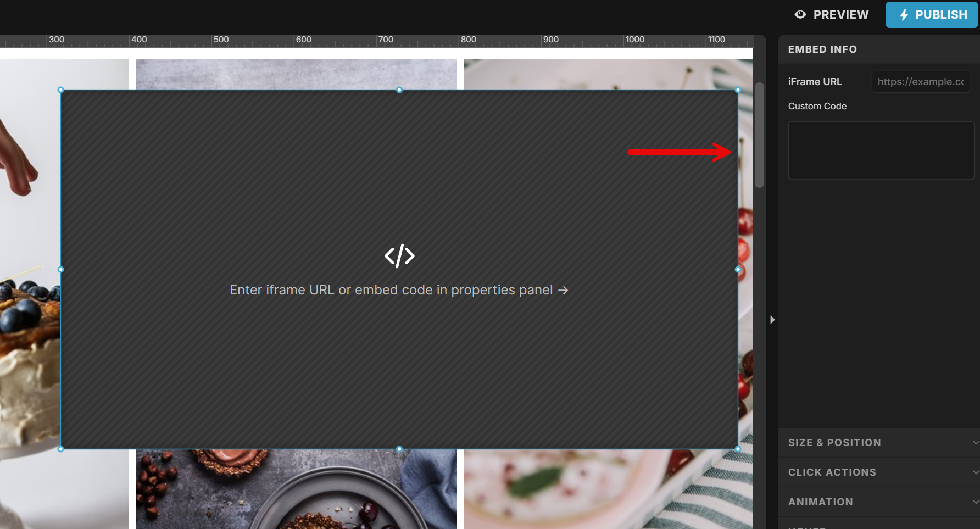Expand the Click Actions section
The image size is (980, 529).
(879, 472)
